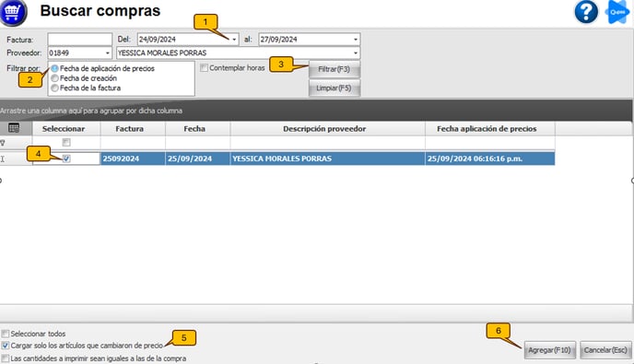634x364 pixels.
Task: Sort by Fecha aplicación de precios header
Action: [490, 129]
